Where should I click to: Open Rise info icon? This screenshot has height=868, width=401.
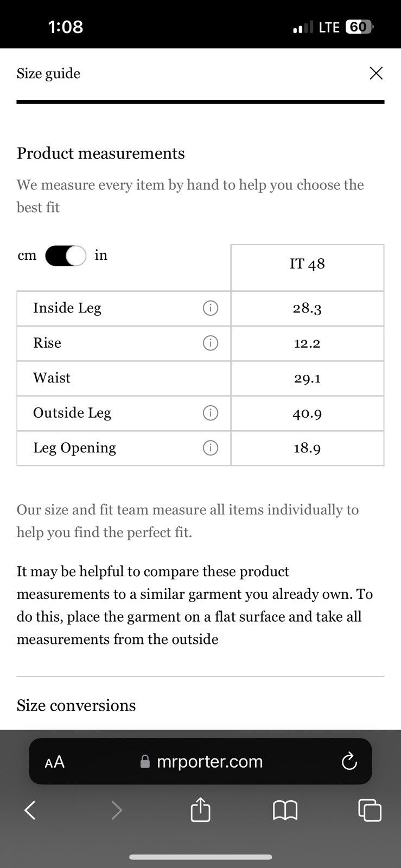211,343
